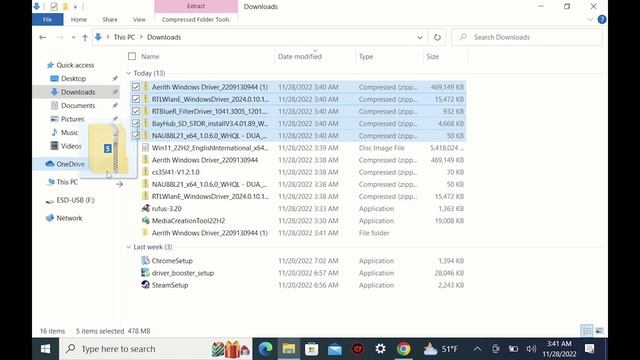The width and height of the screenshot is (640, 360).
Task: Click the SteamSetup application icon
Action: point(145,285)
